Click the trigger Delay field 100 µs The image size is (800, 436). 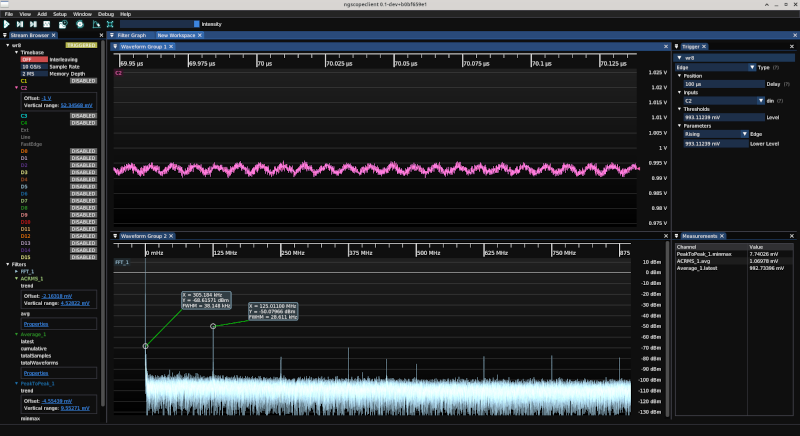click(724, 84)
